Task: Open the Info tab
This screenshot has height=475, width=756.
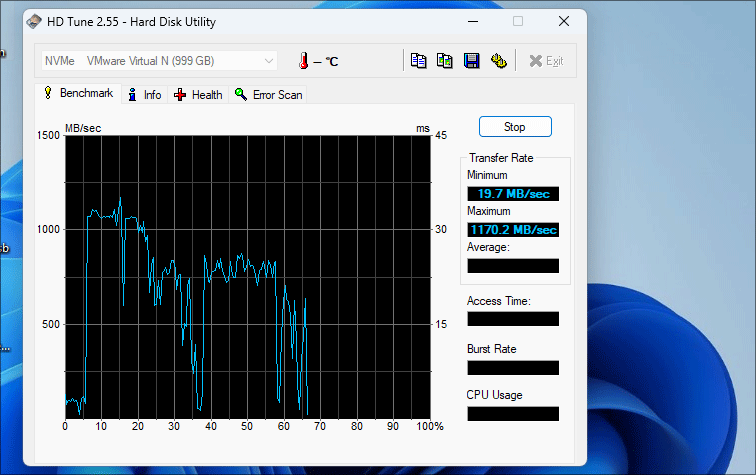Action: coord(144,94)
